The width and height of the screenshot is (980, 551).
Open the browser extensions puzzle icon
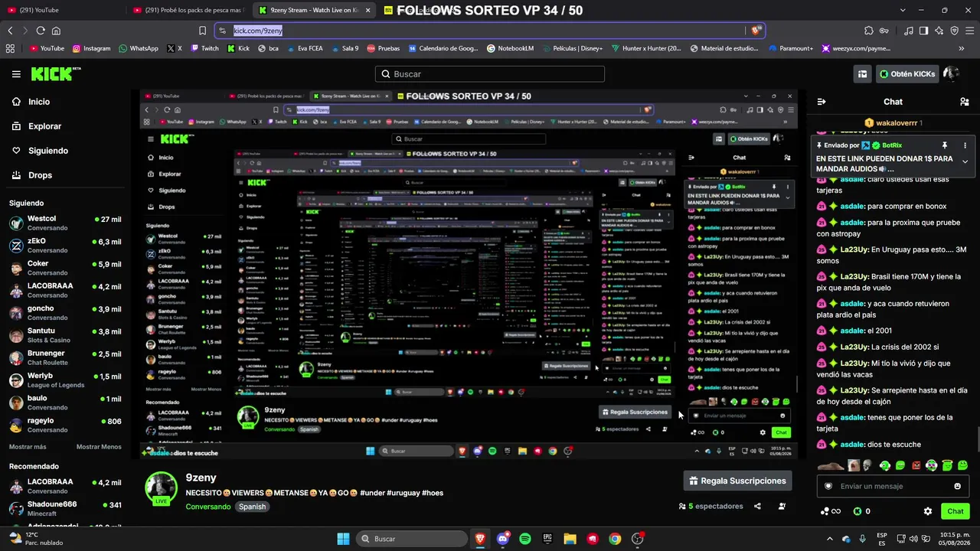pyautogui.click(x=869, y=31)
